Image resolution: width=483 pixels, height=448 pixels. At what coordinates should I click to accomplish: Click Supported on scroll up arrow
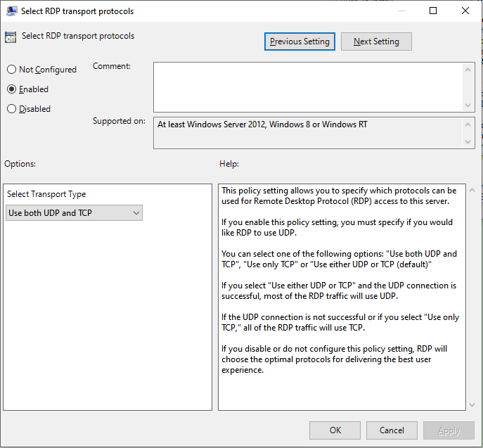click(x=469, y=124)
